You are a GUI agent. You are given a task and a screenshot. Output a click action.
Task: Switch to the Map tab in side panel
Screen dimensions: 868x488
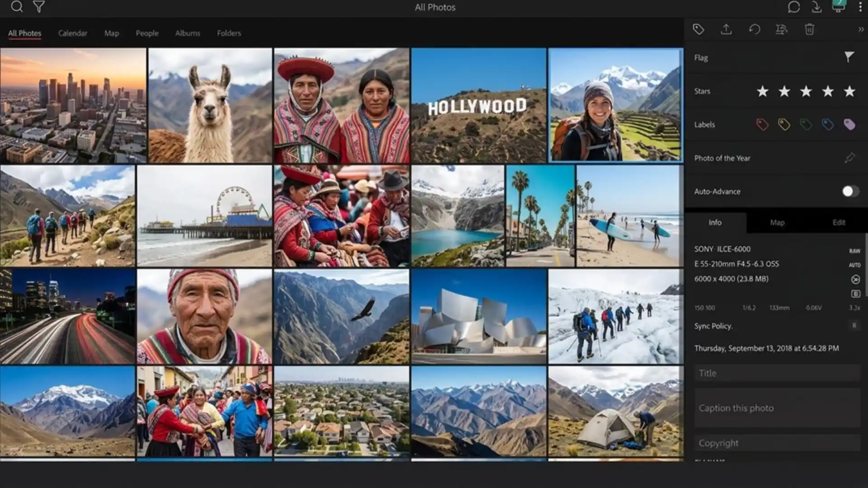point(777,222)
